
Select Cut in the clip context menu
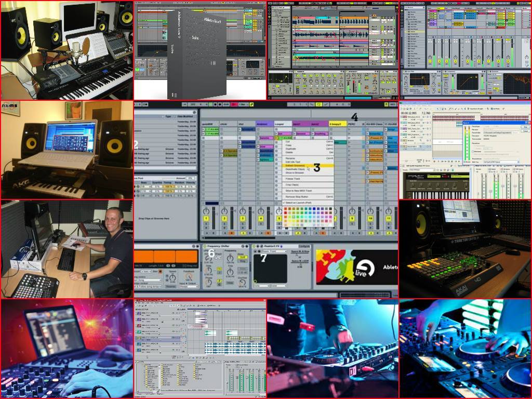coord(308,141)
